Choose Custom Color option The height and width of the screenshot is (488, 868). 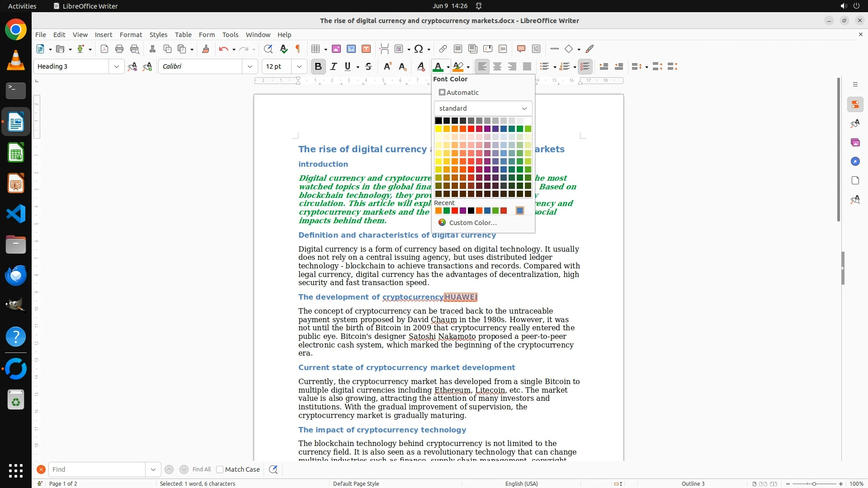coord(472,223)
